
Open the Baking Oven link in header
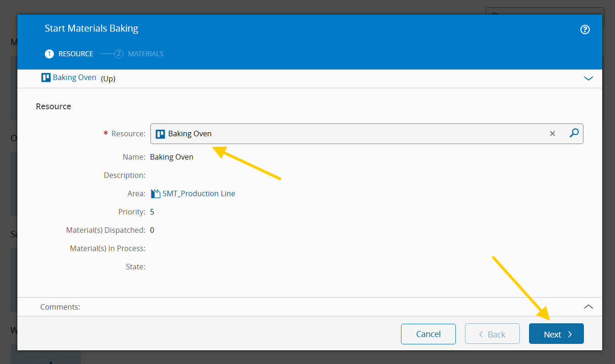75,78
